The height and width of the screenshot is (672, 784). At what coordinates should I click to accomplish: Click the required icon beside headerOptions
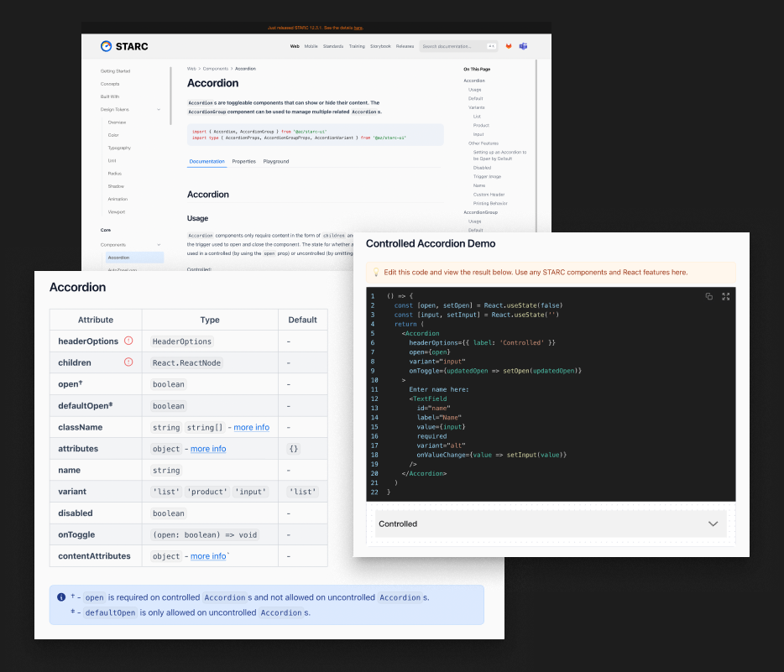coord(128,341)
